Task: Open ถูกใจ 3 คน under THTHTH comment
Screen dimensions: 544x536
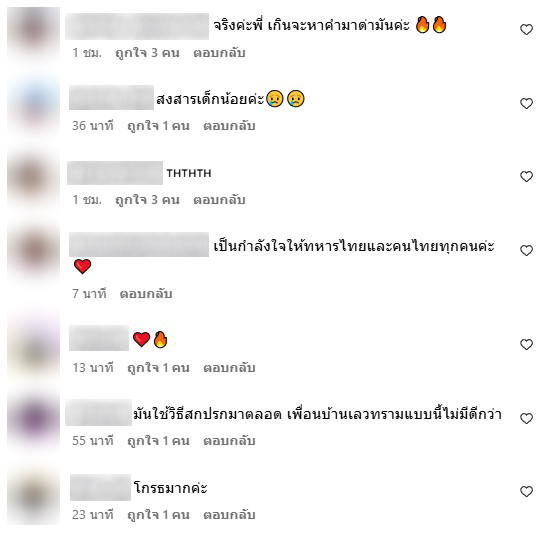Action: [x=147, y=200]
